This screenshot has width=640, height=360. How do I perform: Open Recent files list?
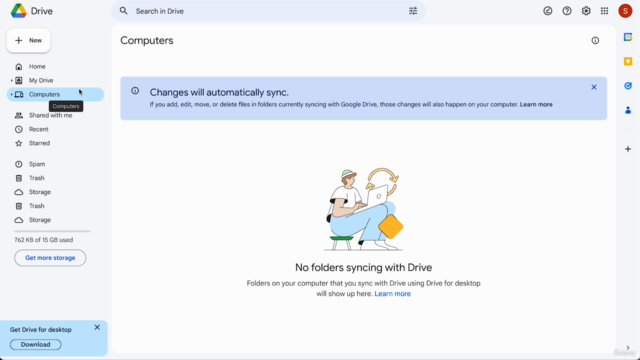coord(38,129)
